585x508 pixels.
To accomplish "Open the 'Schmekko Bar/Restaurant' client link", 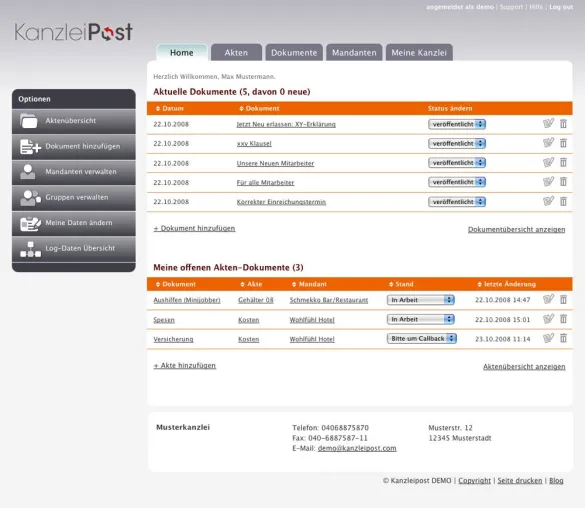I will pyautogui.click(x=329, y=300).
